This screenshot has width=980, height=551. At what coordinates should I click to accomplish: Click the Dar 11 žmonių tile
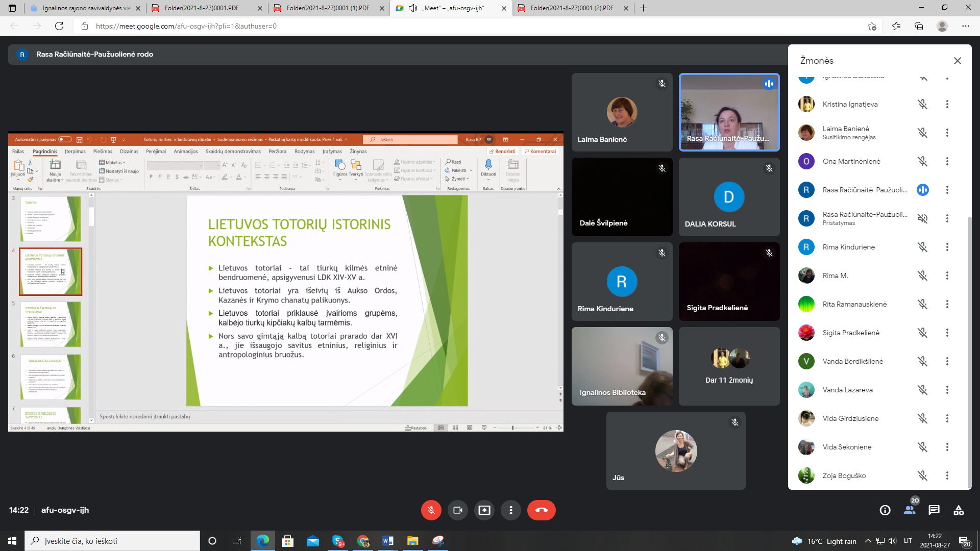[x=729, y=366]
